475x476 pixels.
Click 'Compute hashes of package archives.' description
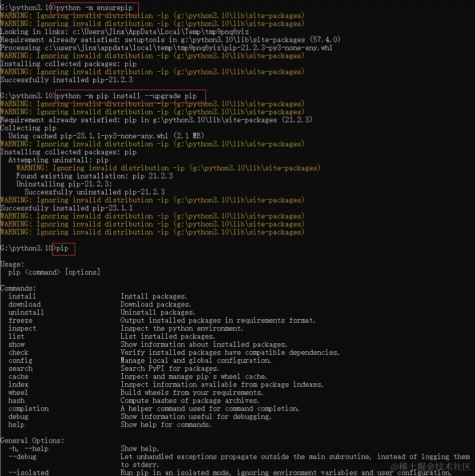tap(190, 400)
